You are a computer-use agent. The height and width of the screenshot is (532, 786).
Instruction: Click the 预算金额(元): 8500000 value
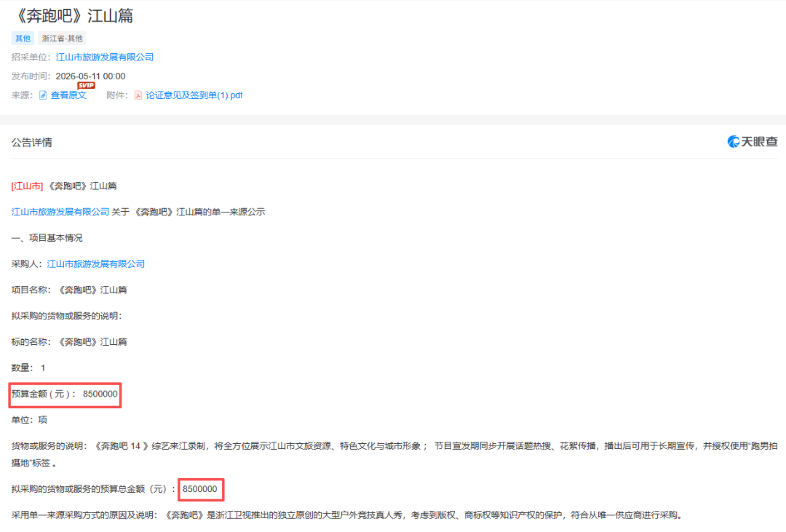tap(100, 394)
